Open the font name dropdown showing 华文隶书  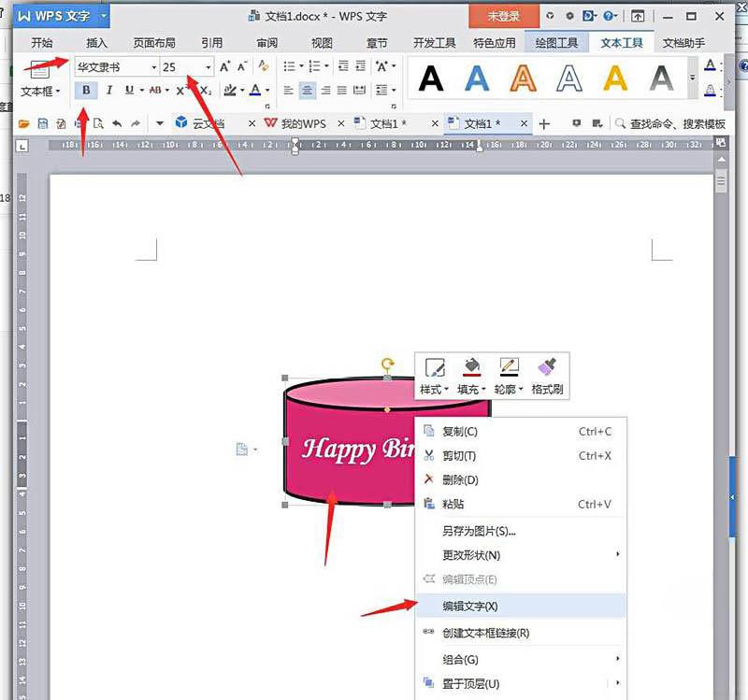pos(154,67)
